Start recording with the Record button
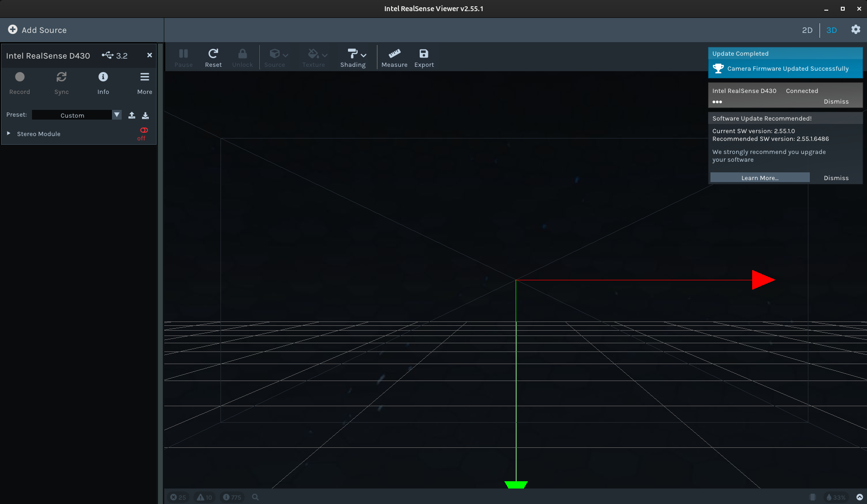The width and height of the screenshot is (867, 504). 20,83
